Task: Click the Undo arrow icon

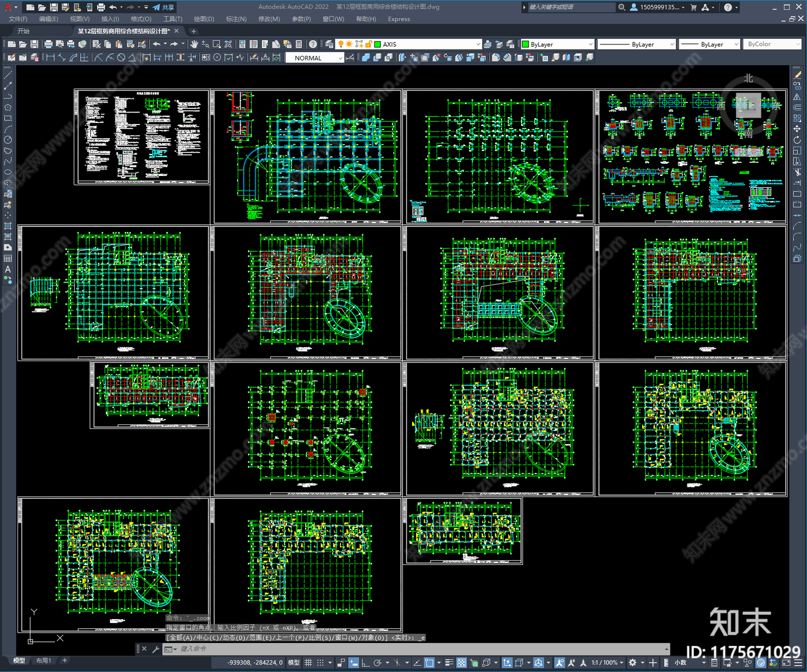Action: tap(157, 44)
